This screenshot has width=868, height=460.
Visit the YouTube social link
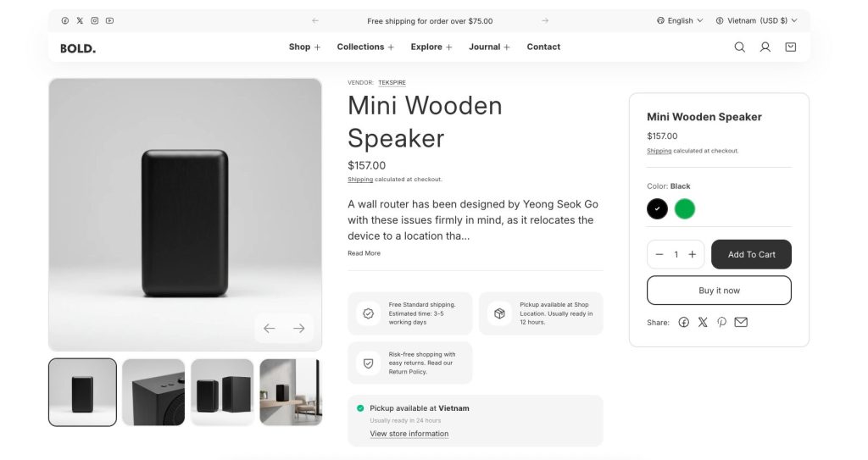click(110, 21)
